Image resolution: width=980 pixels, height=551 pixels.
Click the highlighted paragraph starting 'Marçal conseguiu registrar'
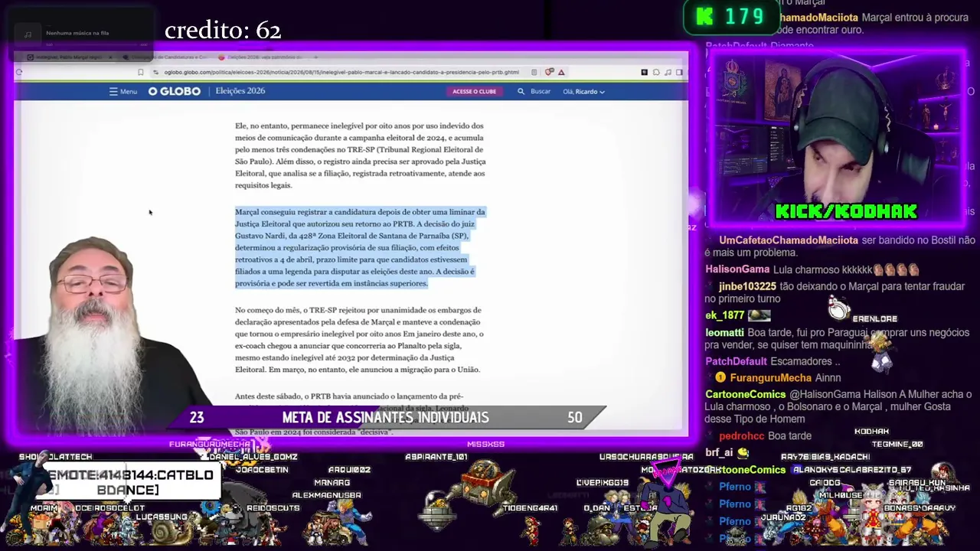[360, 247]
